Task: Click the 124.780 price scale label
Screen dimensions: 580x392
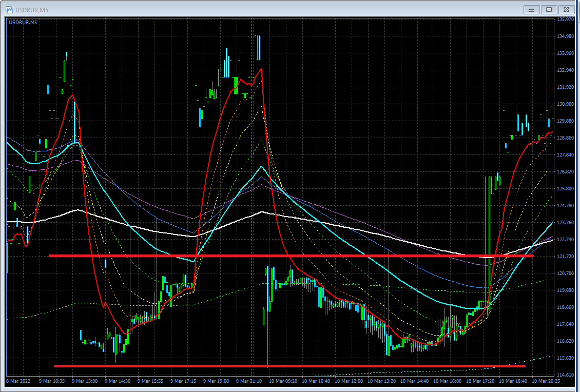Action: [x=567, y=206]
